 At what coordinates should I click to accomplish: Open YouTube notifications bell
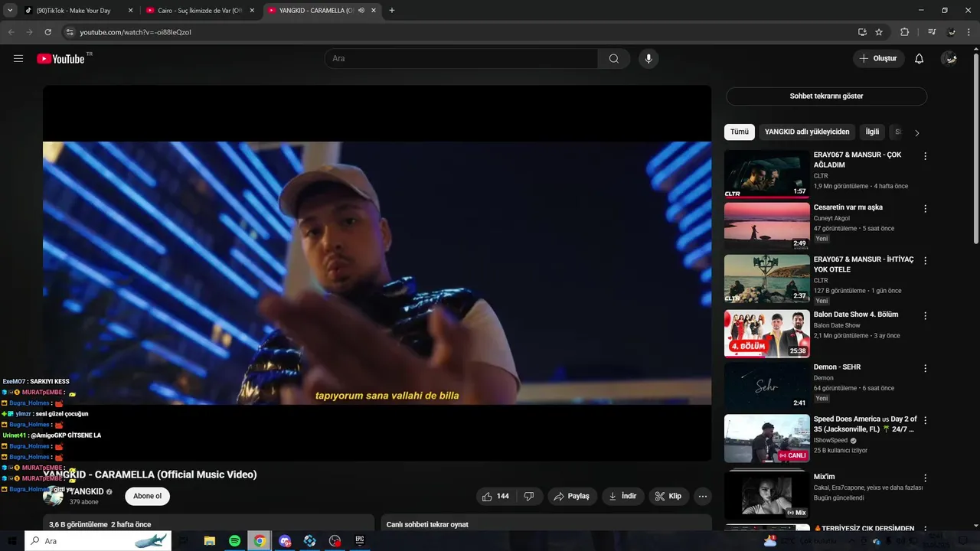920,59
